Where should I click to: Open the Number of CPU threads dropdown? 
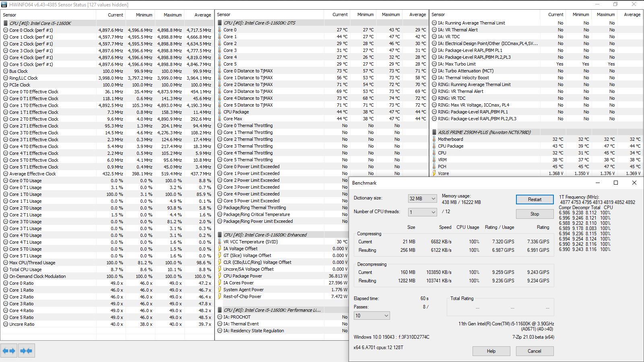pyautogui.click(x=423, y=212)
